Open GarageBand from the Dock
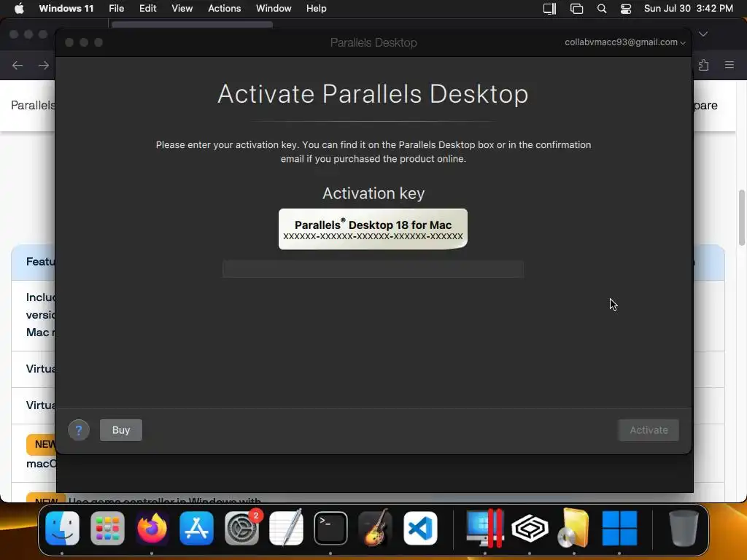 coord(376,528)
